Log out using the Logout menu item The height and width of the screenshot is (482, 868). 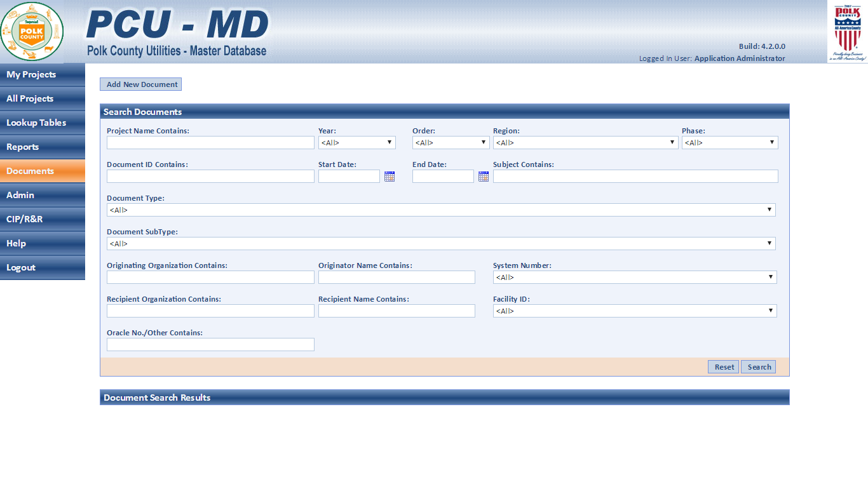pyautogui.click(x=42, y=268)
